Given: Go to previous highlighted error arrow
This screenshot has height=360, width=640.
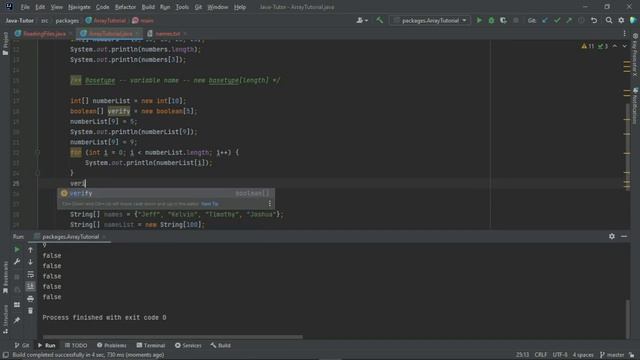Looking at the screenshot, I should tap(615, 46).
